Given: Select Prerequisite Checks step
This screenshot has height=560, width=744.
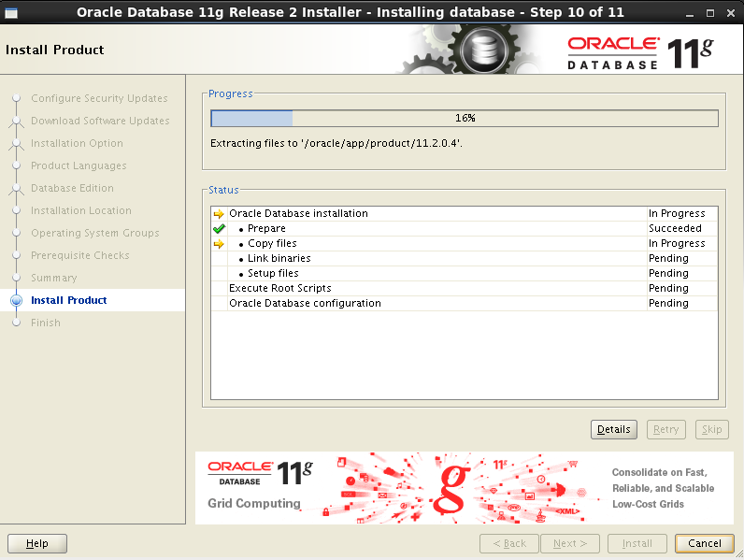Looking at the screenshot, I should (80, 255).
